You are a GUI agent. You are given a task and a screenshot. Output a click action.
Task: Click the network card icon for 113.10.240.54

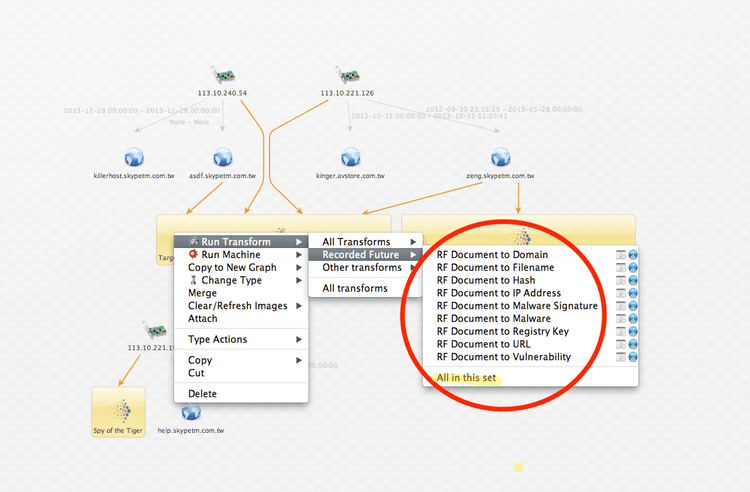[222, 76]
